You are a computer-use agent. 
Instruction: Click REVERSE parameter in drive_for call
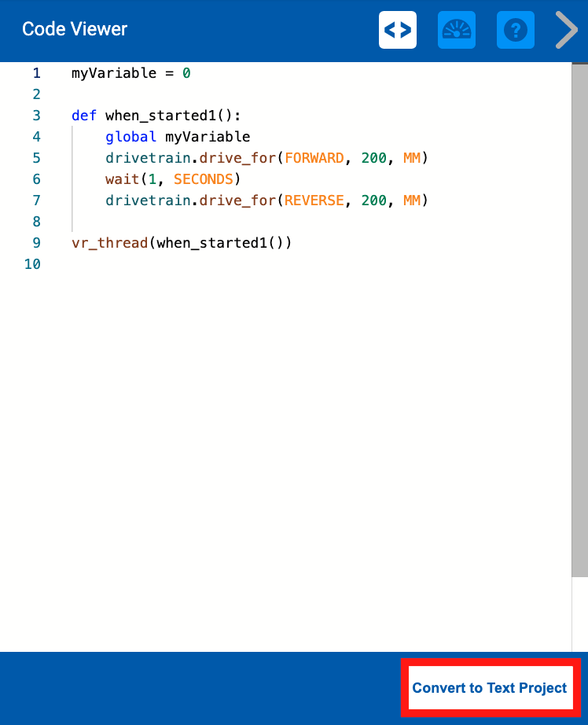[x=314, y=201]
